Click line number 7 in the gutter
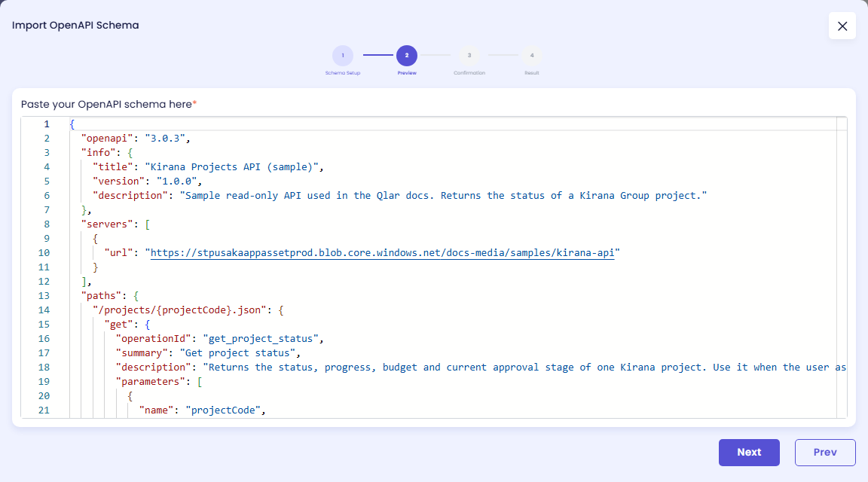 click(x=47, y=210)
